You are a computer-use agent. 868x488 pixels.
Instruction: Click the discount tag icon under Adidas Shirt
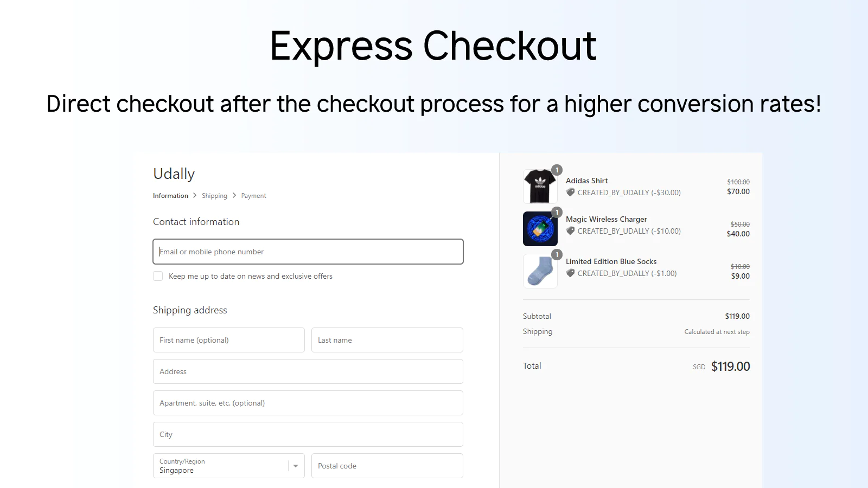point(570,192)
